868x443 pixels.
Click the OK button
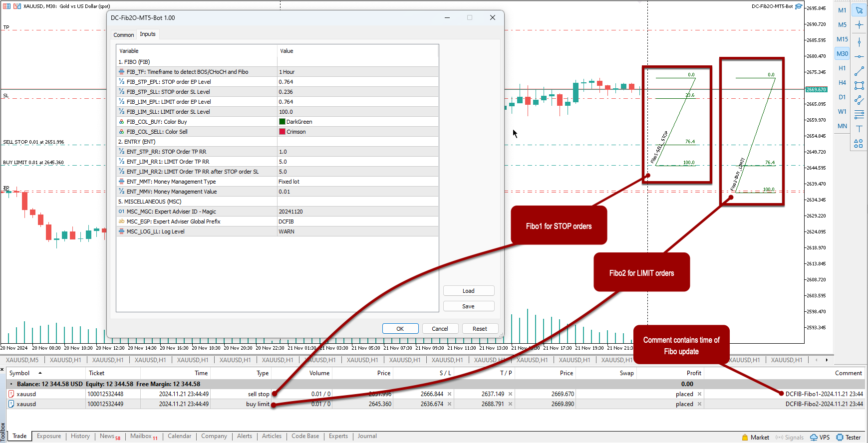click(400, 329)
